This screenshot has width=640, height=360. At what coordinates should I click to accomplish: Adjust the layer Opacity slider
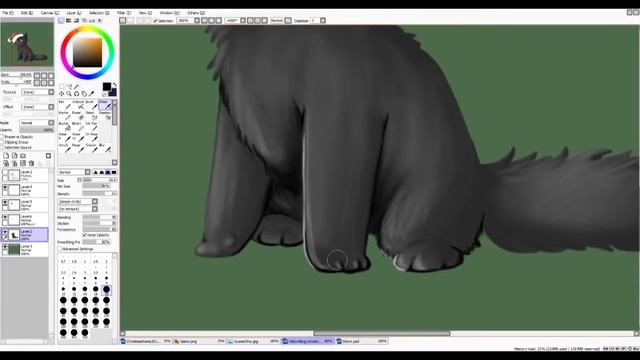point(37,130)
